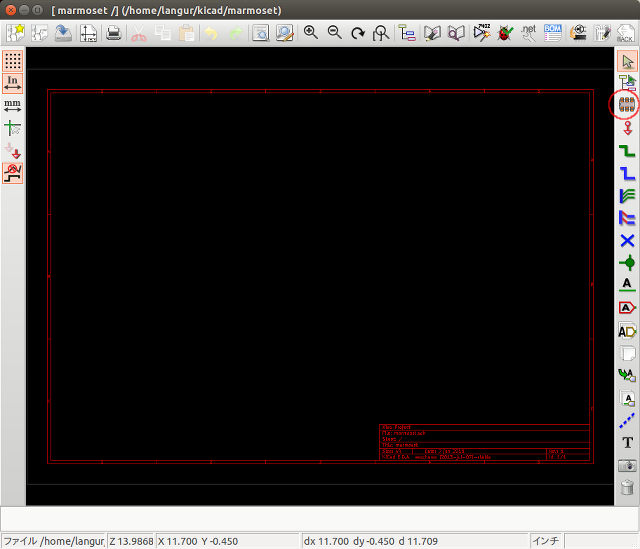Select the net label tool
Screen dimensions: 640x549
(x=627, y=285)
